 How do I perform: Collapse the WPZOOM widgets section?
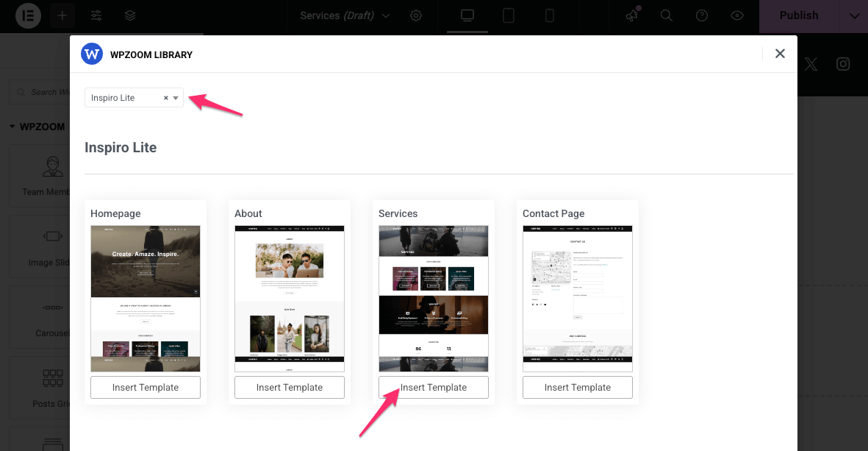point(12,127)
